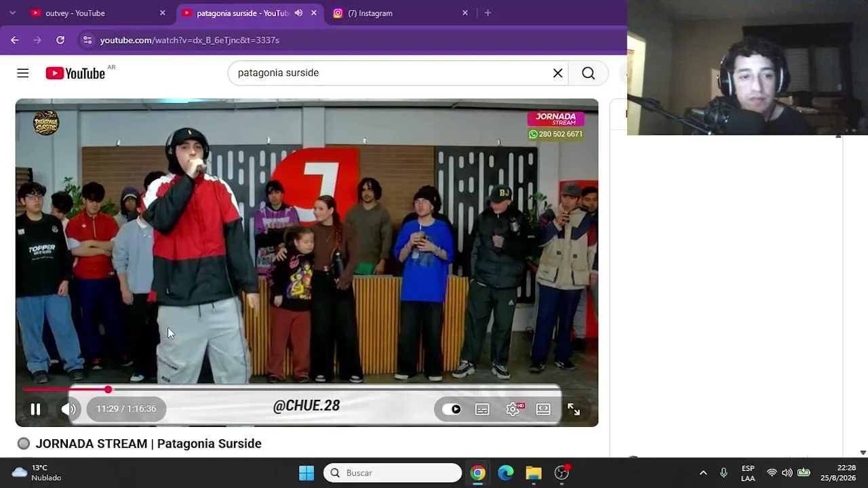Go back to the previous page

pyautogui.click(x=15, y=40)
